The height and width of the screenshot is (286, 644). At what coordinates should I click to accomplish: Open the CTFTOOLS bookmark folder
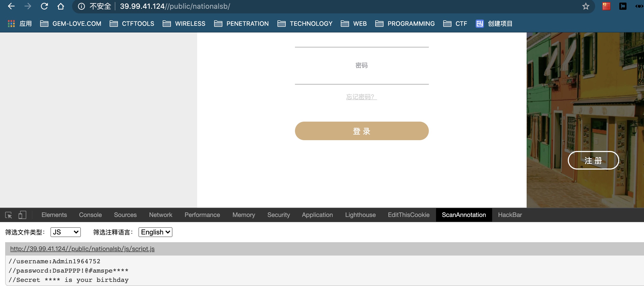point(132,24)
